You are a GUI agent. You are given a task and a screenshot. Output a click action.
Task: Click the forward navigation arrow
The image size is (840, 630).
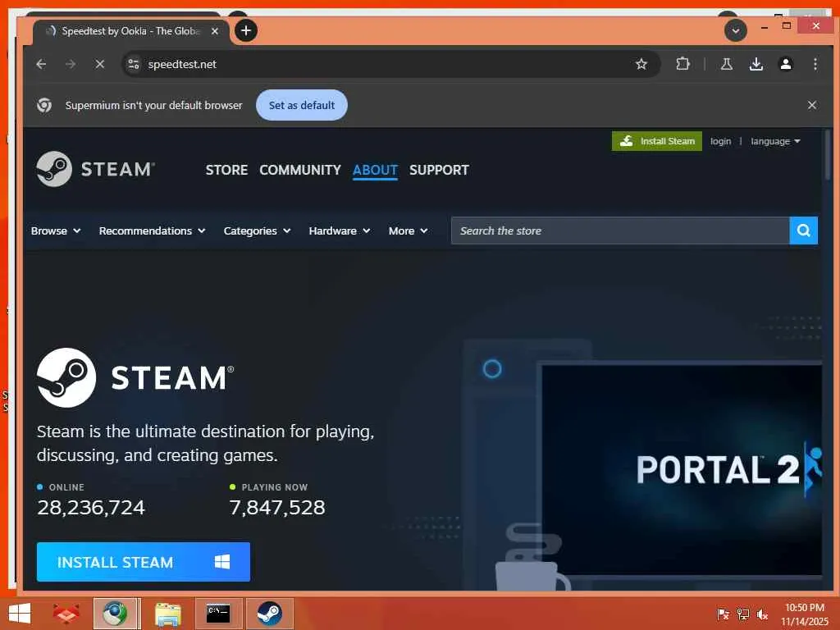(71, 64)
